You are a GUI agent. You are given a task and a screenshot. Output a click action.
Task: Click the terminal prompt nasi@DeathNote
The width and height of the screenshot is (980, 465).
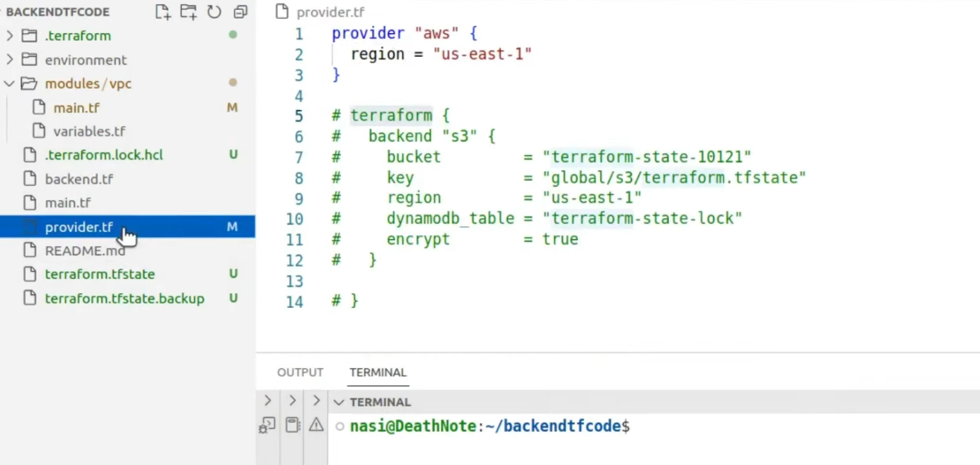(x=413, y=426)
